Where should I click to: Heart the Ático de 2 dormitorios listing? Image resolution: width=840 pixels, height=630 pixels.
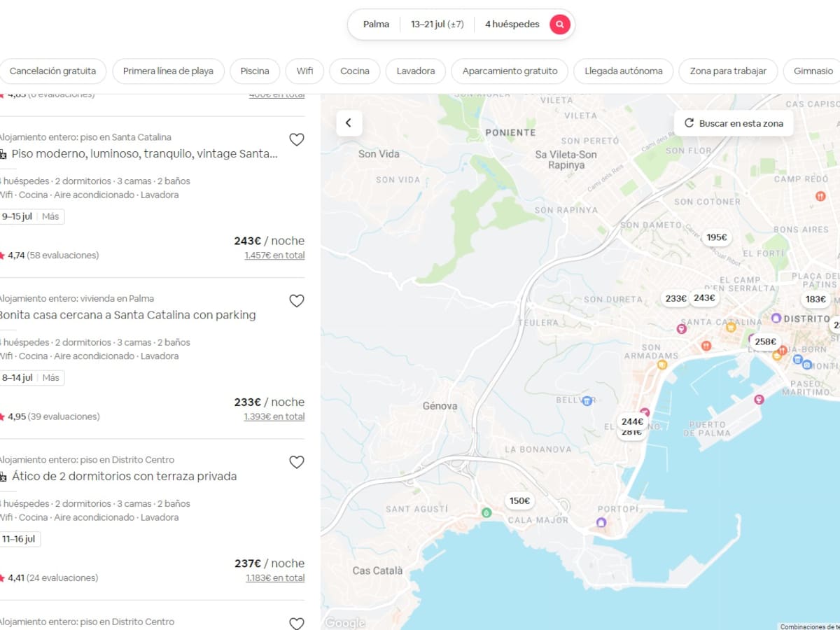coord(297,462)
